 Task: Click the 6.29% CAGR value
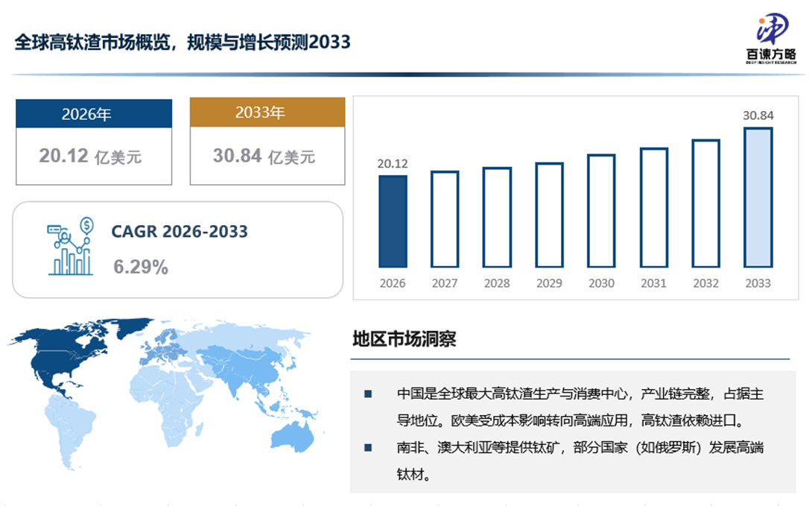tap(141, 267)
